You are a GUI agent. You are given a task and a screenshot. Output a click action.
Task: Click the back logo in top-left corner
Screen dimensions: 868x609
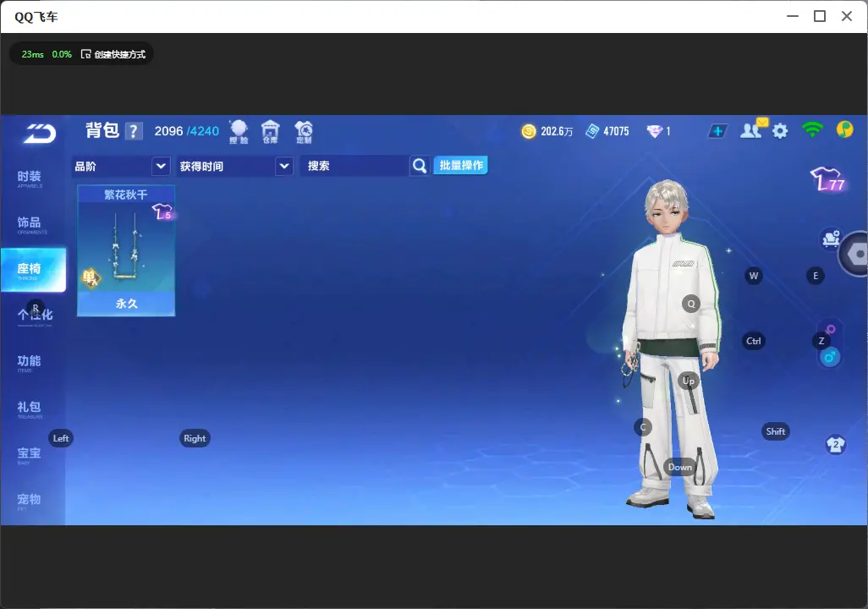coord(39,133)
